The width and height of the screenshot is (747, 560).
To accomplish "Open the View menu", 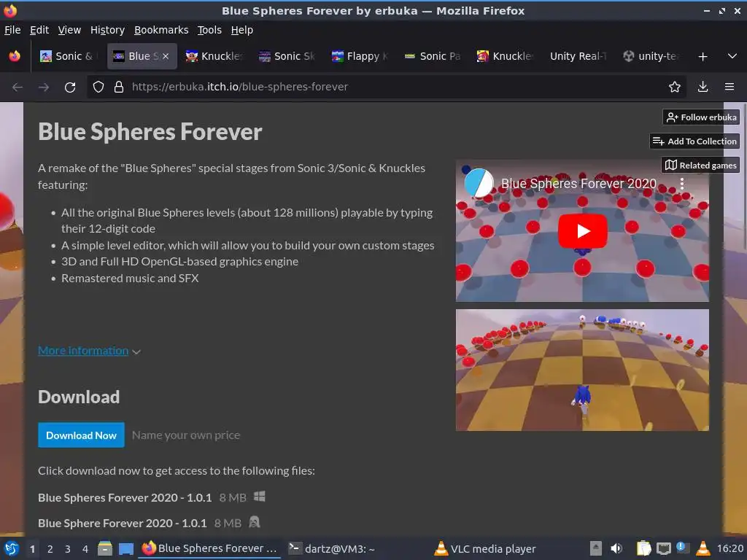I will pyautogui.click(x=69, y=30).
